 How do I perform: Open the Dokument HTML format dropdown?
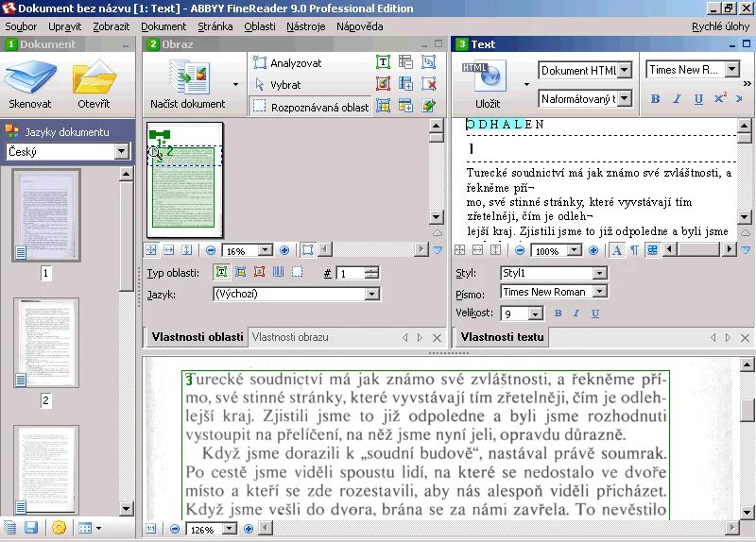(x=625, y=70)
